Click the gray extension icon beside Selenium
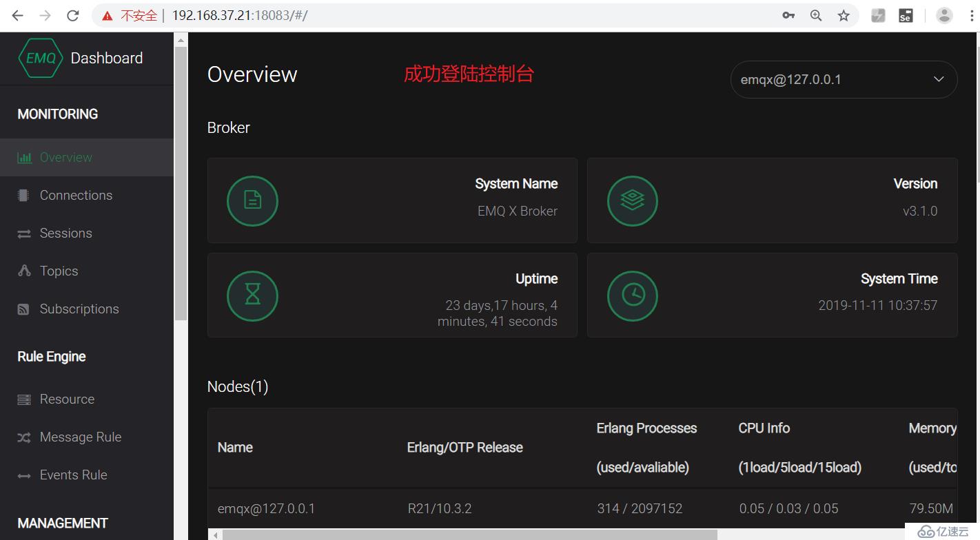Screen dimensions: 980x540 tap(878, 15)
